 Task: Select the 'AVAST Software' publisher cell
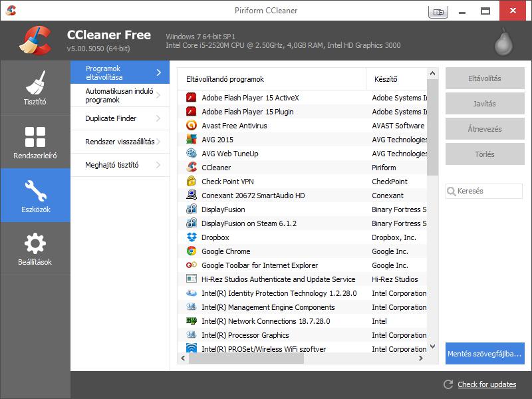[x=398, y=126]
